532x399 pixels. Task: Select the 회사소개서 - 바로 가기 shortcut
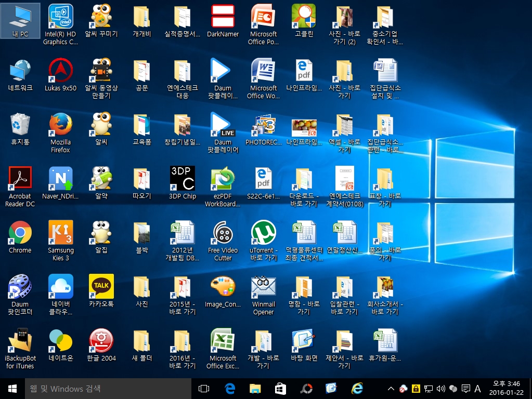click(385, 295)
